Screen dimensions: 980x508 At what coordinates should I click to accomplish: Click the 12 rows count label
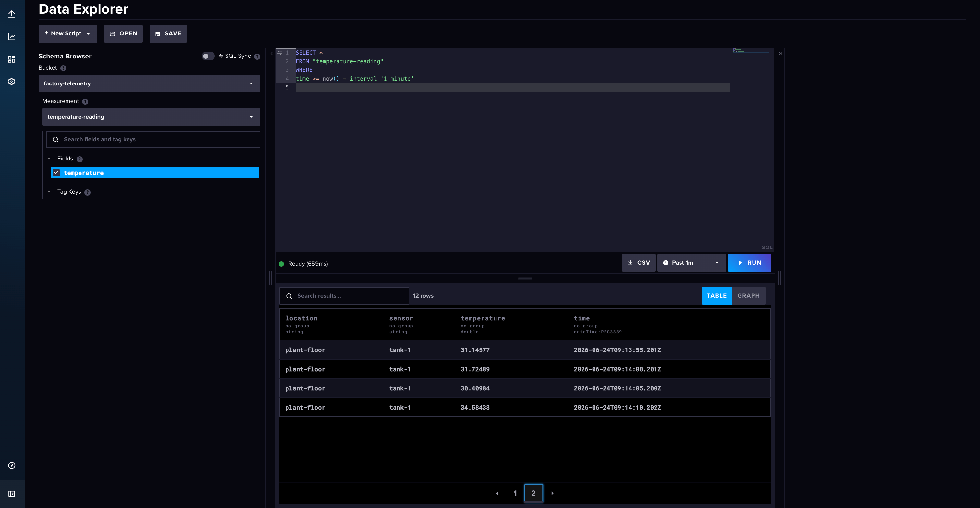tap(423, 296)
